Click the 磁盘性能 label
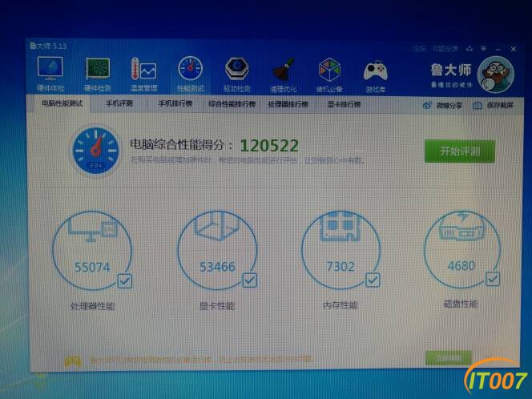Viewport: 532px width, 399px height. [461, 304]
